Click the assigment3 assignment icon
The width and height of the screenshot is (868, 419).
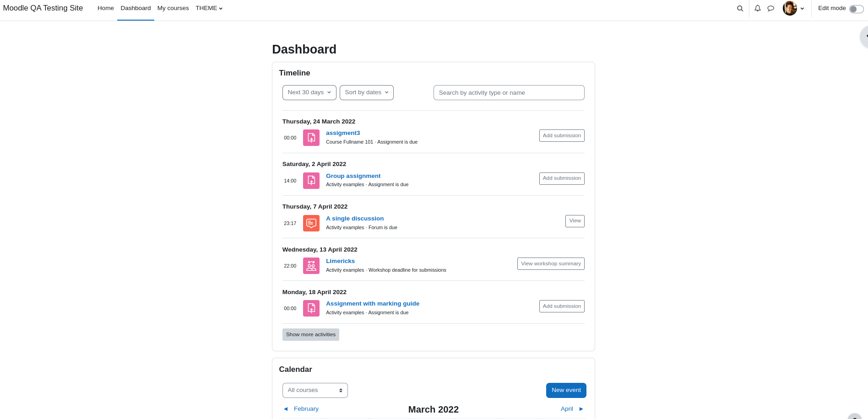(x=311, y=138)
